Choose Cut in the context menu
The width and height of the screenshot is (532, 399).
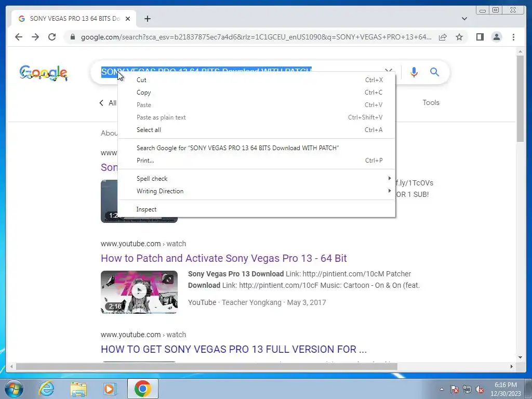(x=257, y=79)
